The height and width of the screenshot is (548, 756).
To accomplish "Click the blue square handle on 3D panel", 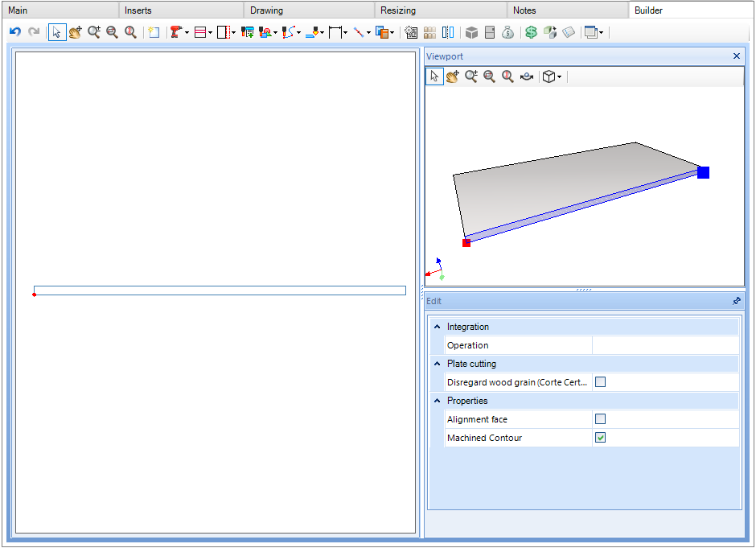I will 704,173.
